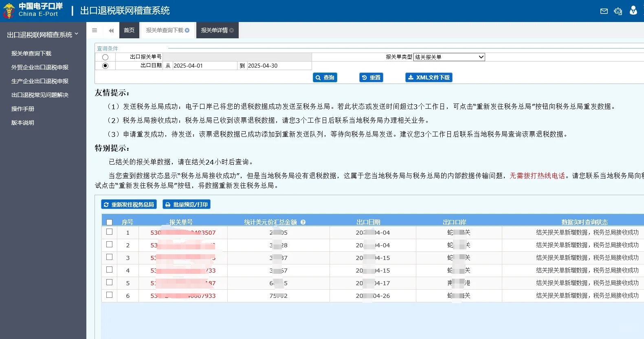Click the double-left arrow tab scroll icon
Viewport: 644px width, 339px height.
click(111, 31)
